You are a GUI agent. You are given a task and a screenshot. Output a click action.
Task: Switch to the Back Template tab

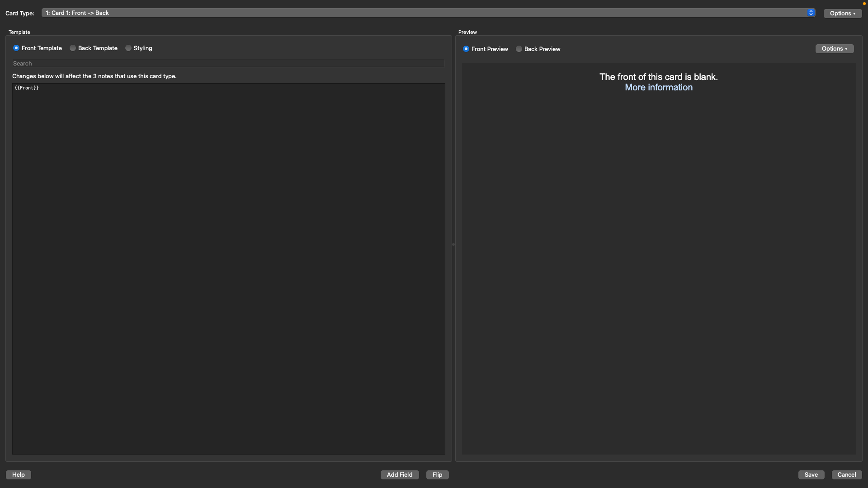(97, 48)
